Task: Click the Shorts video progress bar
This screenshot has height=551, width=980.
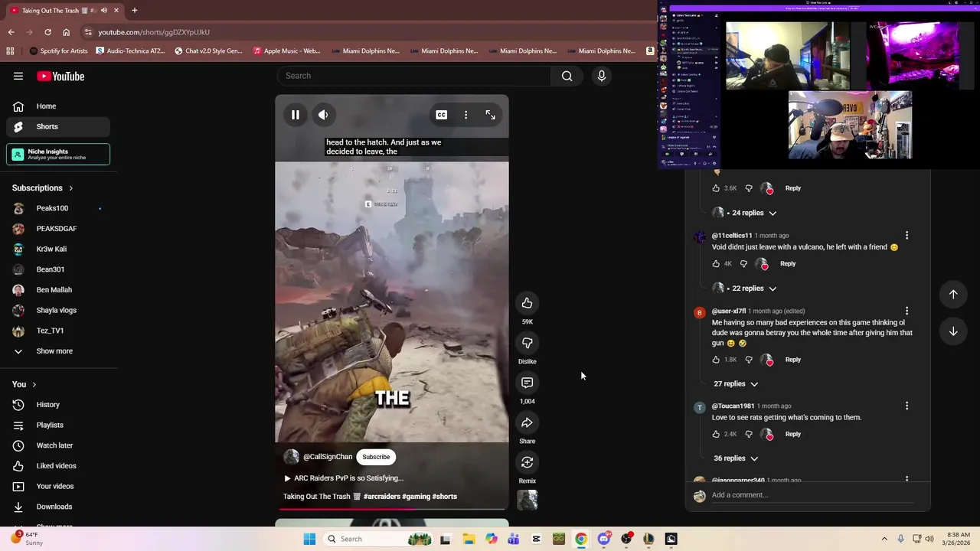Action: tap(392, 509)
